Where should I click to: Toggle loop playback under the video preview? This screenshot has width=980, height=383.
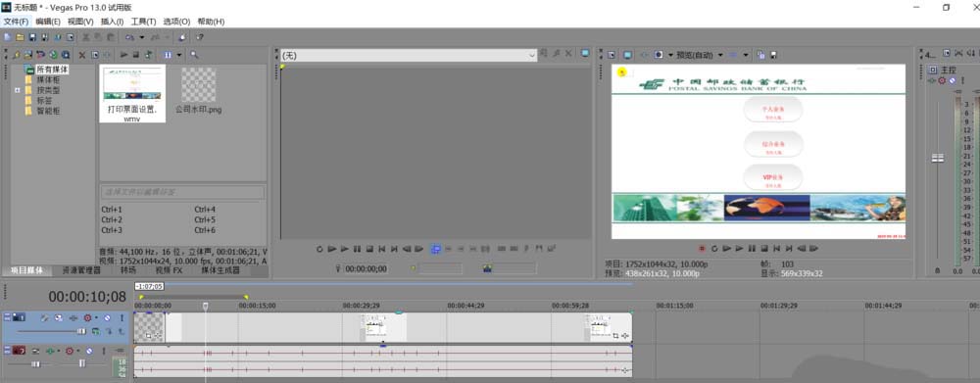(714, 249)
